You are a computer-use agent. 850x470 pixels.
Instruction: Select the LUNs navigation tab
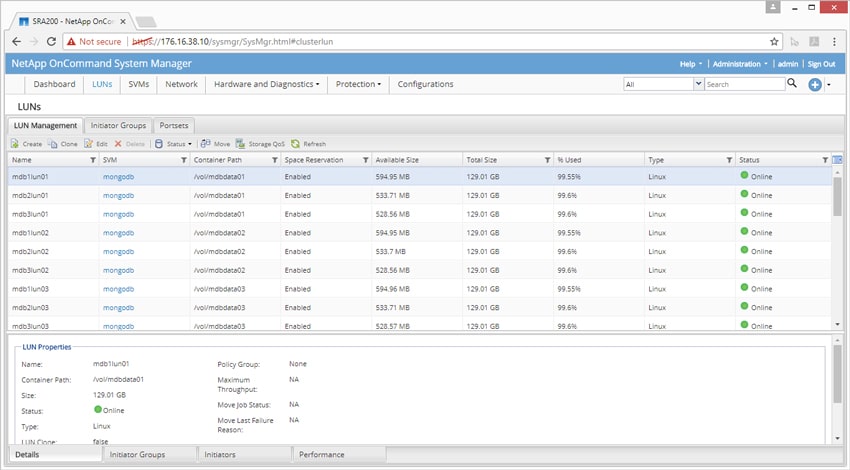click(x=102, y=84)
